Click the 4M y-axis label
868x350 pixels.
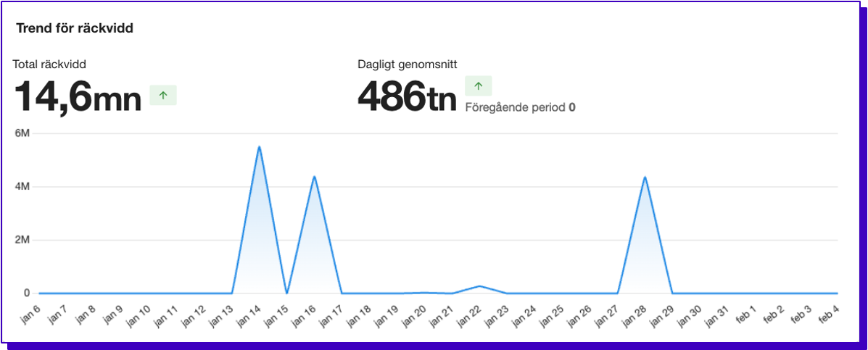(21, 187)
